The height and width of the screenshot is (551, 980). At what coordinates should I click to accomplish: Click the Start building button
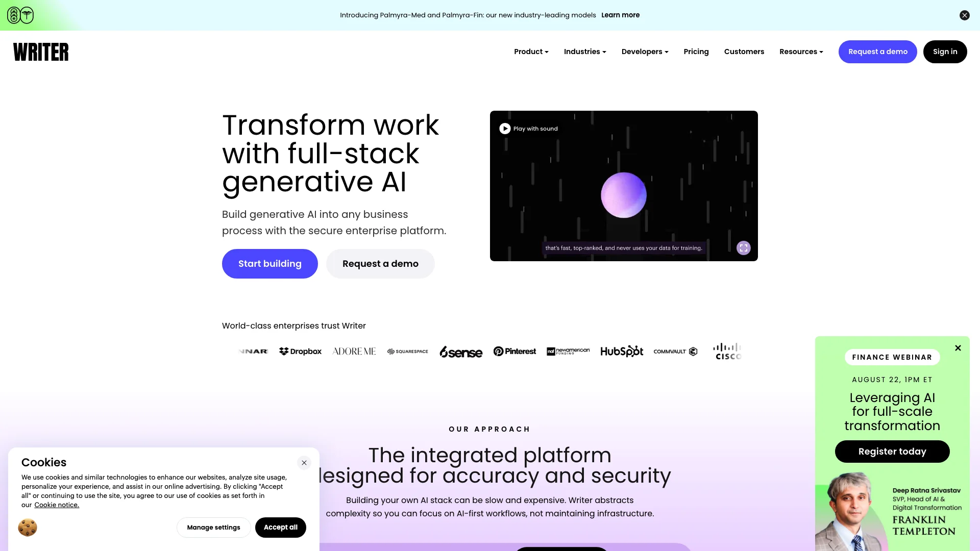pyautogui.click(x=269, y=263)
